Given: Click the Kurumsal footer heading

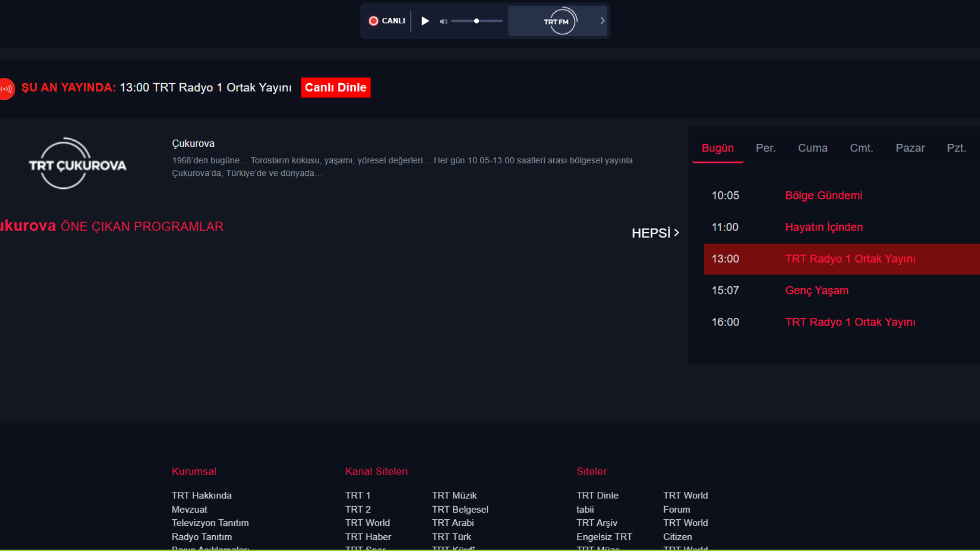Looking at the screenshot, I should pos(194,471).
